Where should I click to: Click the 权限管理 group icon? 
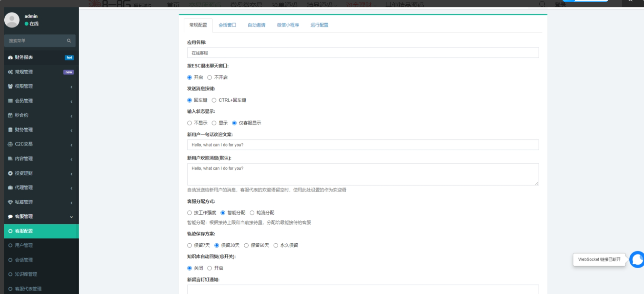point(10,86)
